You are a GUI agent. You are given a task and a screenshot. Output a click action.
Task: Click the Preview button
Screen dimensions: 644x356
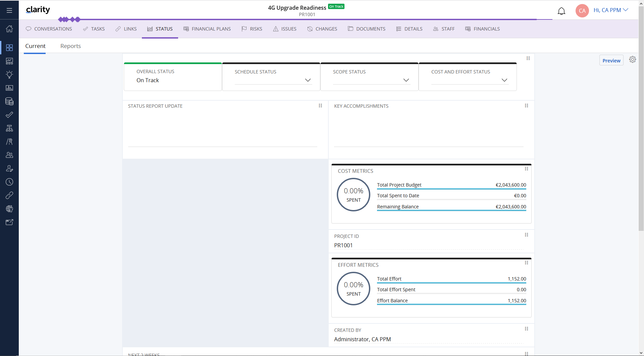pyautogui.click(x=611, y=60)
